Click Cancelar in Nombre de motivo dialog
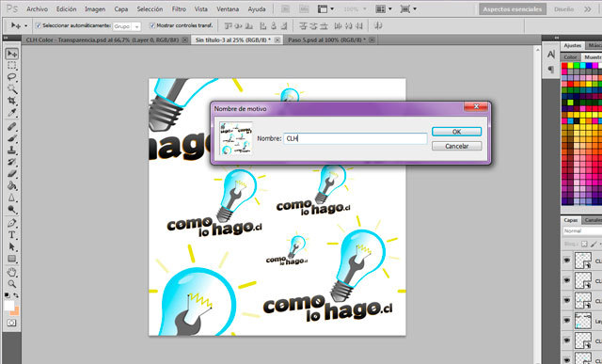The width and height of the screenshot is (602, 364). 456,147
